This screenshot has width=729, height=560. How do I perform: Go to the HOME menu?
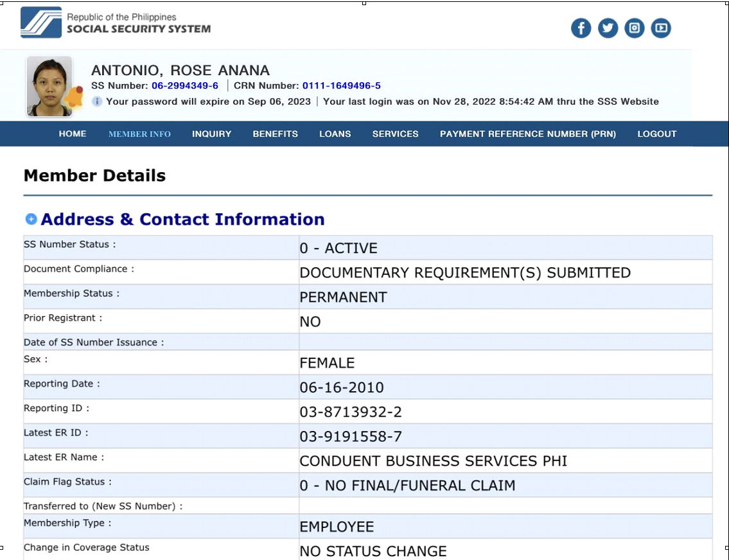pos(73,134)
